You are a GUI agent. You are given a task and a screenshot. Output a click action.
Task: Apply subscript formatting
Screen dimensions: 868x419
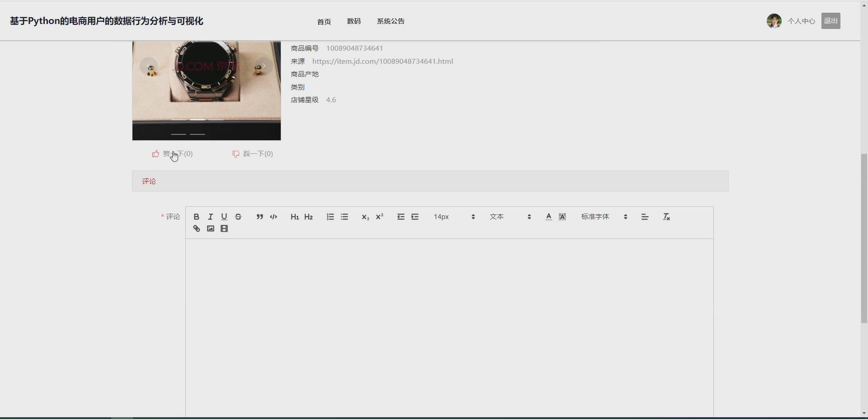366,217
